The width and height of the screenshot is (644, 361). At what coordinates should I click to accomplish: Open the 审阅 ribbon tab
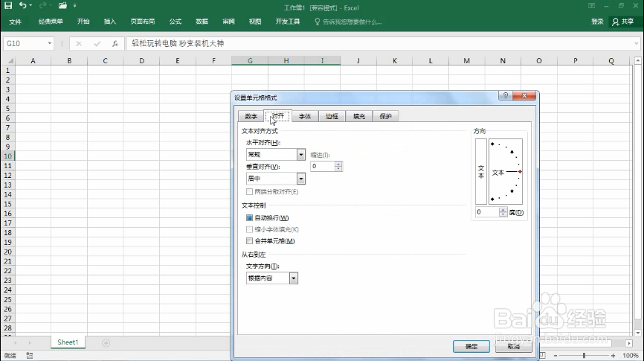(x=228, y=22)
